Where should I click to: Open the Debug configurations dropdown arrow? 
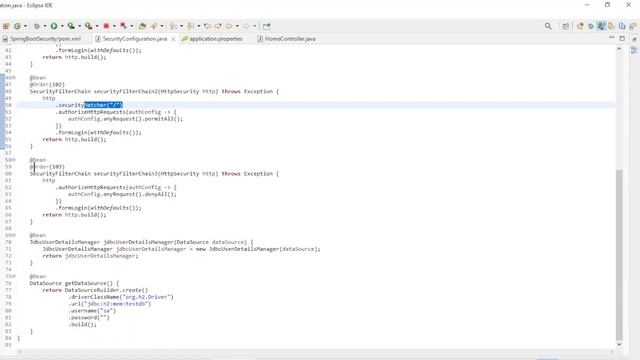click(45, 26)
